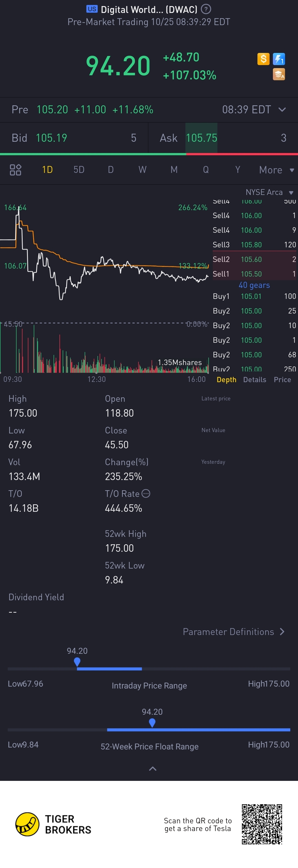Switch to the Y yearly chart tab
298x868 pixels.
(238, 170)
